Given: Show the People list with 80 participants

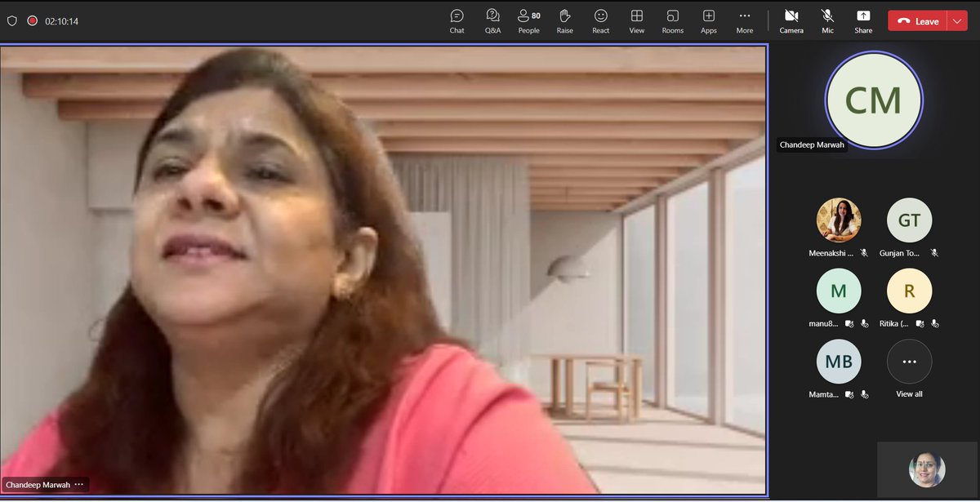Looking at the screenshot, I should tap(528, 20).
